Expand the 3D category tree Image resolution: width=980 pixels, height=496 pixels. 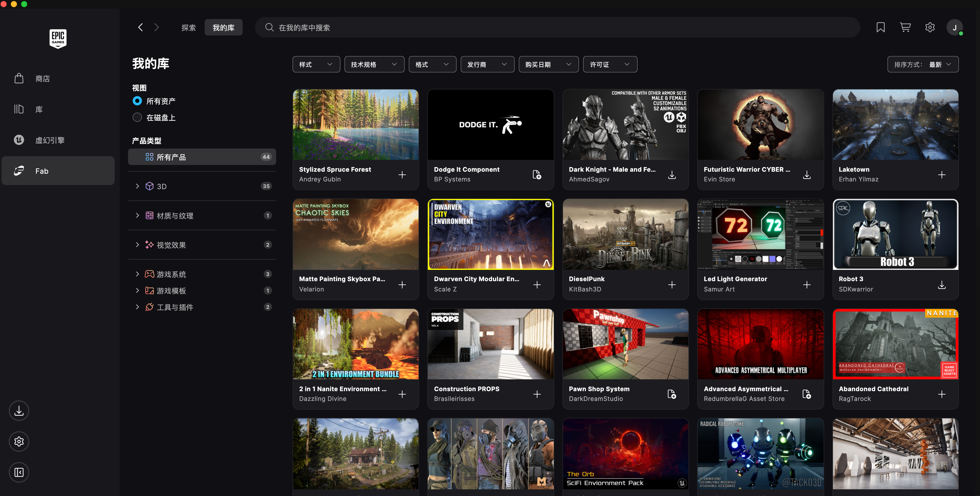(x=137, y=186)
